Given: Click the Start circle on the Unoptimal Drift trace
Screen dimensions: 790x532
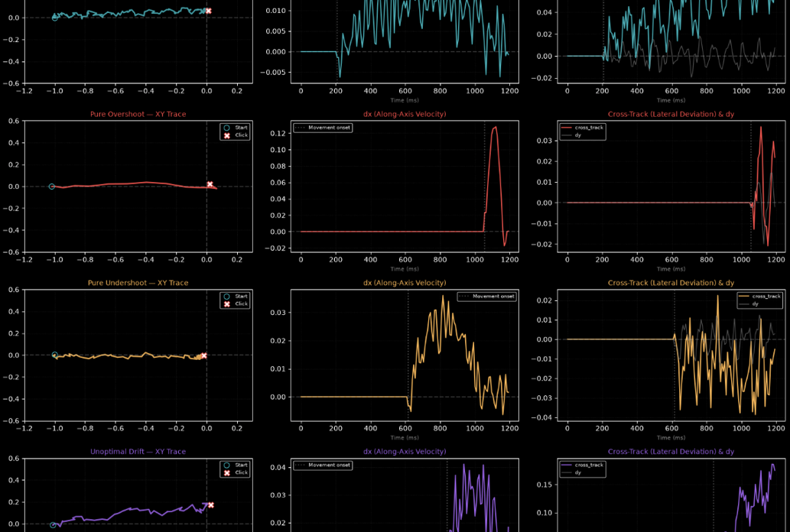Looking at the screenshot, I should [x=53, y=525].
